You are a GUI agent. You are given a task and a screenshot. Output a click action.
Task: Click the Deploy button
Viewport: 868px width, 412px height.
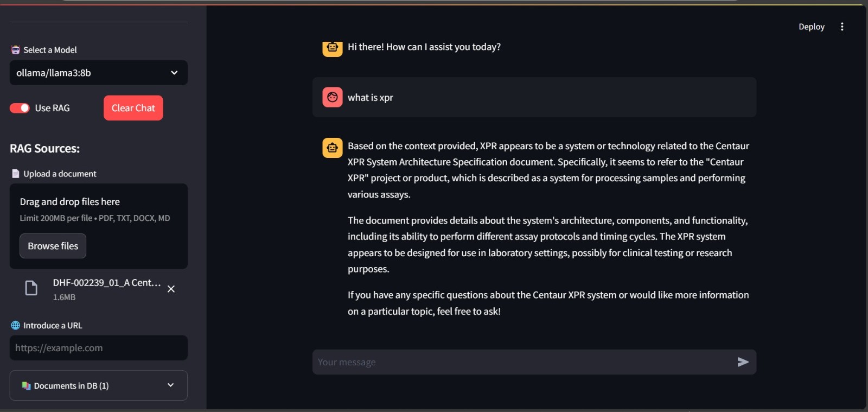click(812, 27)
